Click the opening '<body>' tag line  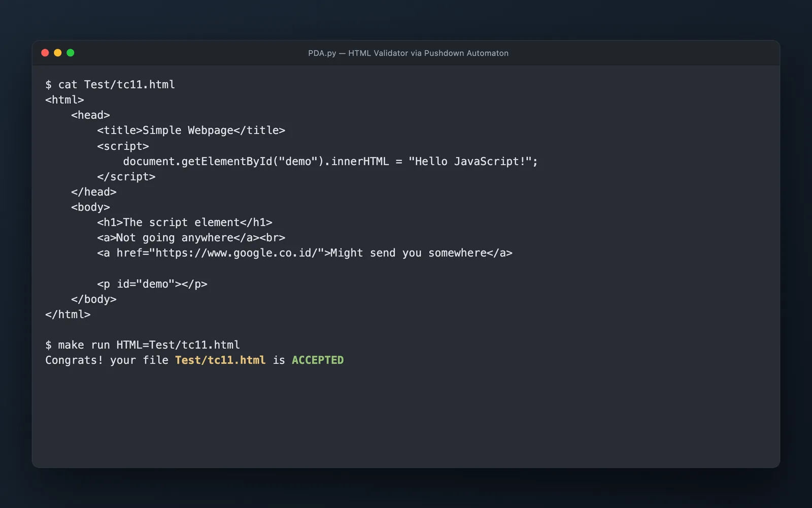click(x=90, y=207)
